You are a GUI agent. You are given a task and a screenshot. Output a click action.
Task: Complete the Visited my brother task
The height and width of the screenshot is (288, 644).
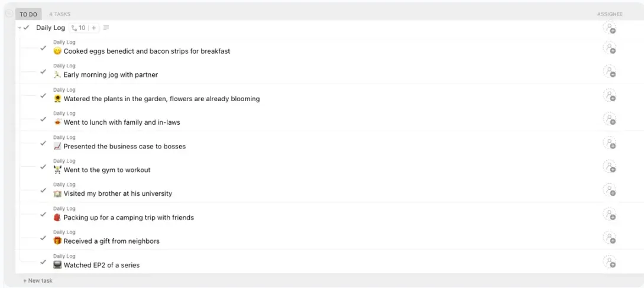pos(43,190)
